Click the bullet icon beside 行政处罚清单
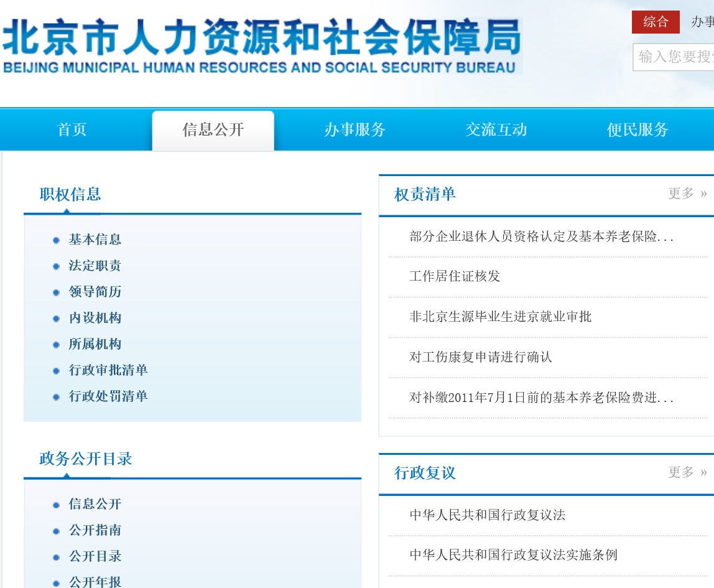The width and height of the screenshot is (714, 588). pyautogui.click(x=56, y=396)
